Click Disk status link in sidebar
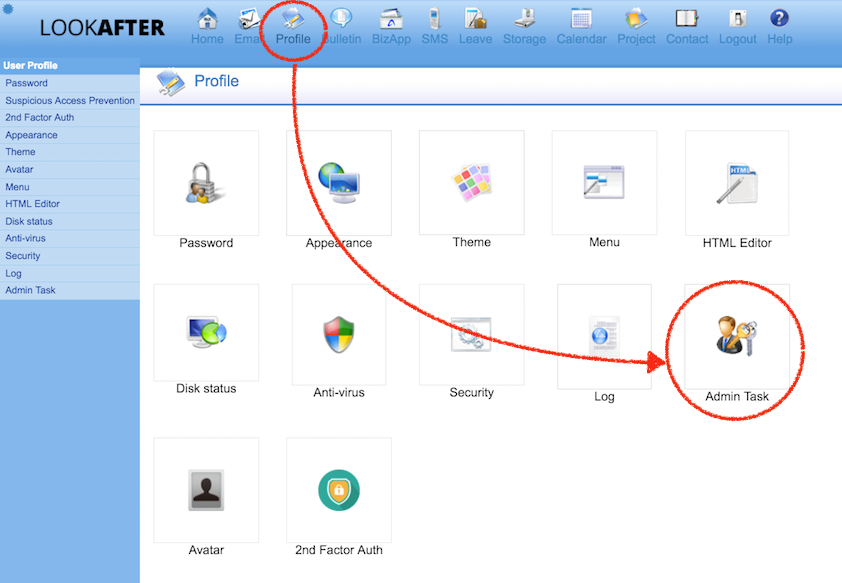Screen dimensions: 842x583 coord(29,221)
